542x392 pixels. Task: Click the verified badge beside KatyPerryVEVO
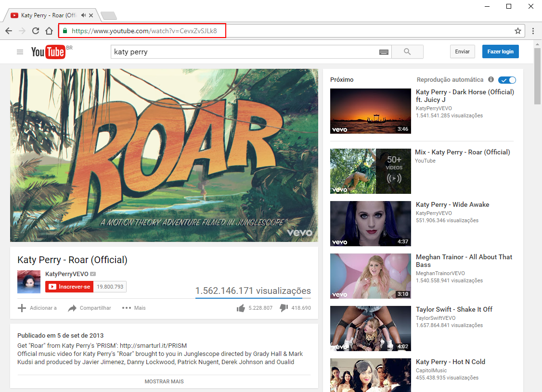(93, 274)
